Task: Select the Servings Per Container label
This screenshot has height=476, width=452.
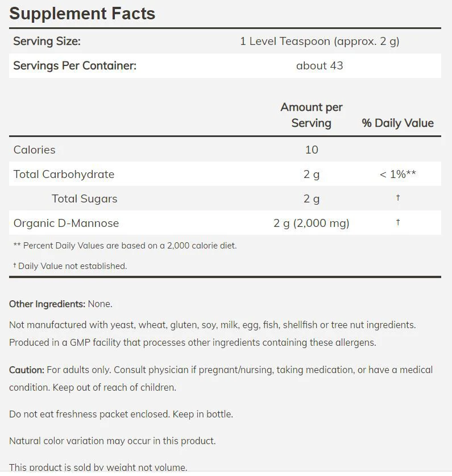Action: [74, 65]
